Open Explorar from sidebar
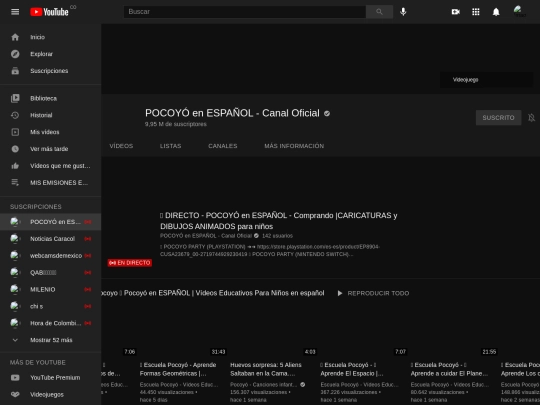Viewport: 540px width, 405px height. pyautogui.click(x=50, y=54)
